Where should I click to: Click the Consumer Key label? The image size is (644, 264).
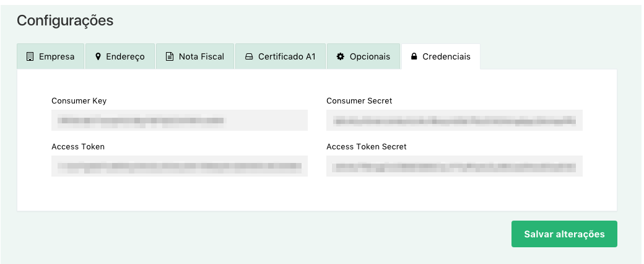coord(79,101)
